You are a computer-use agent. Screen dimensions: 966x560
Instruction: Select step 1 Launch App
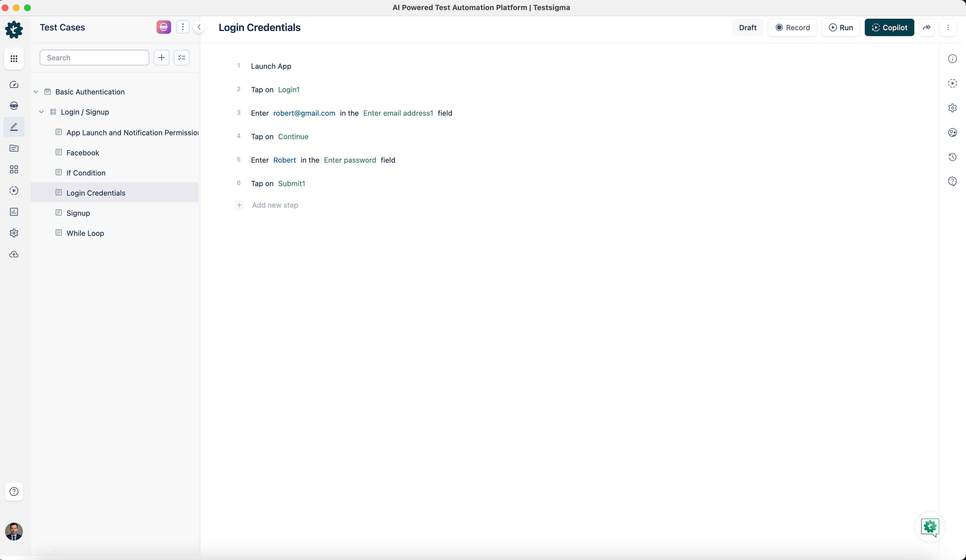tap(271, 66)
